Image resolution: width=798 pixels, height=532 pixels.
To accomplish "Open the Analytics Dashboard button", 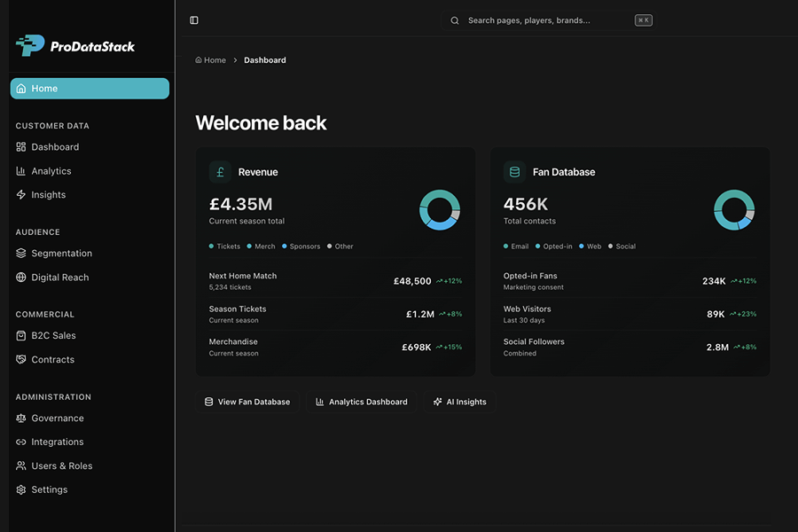I will tap(361, 402).
